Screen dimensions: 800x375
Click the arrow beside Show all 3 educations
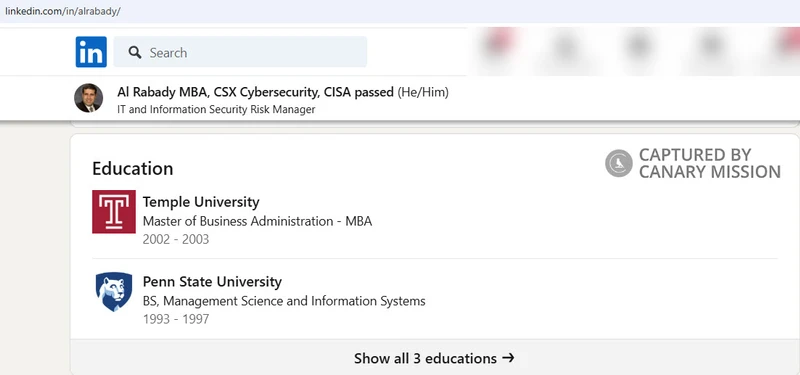[x=508, y=358]
